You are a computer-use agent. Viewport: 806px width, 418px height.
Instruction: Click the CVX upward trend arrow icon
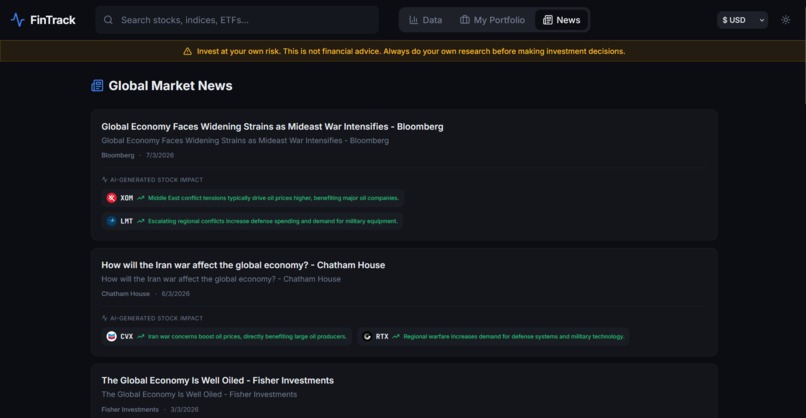[140, 336]
